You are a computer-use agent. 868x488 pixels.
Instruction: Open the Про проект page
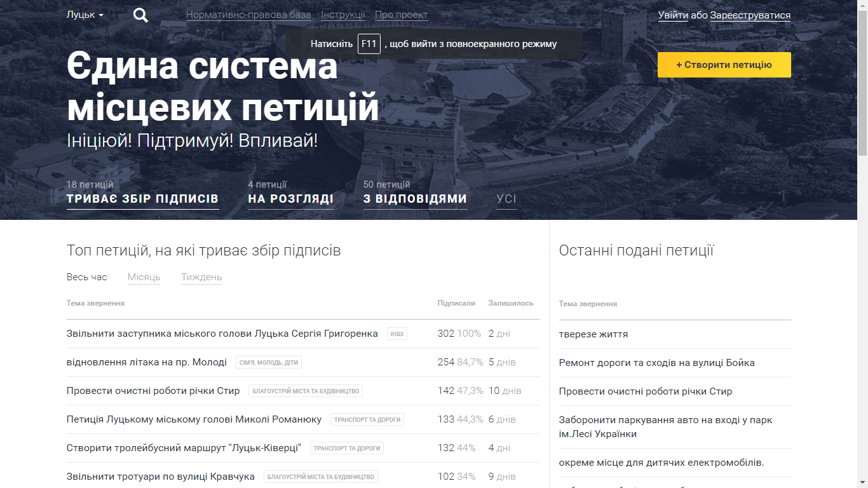click(400, 15)
